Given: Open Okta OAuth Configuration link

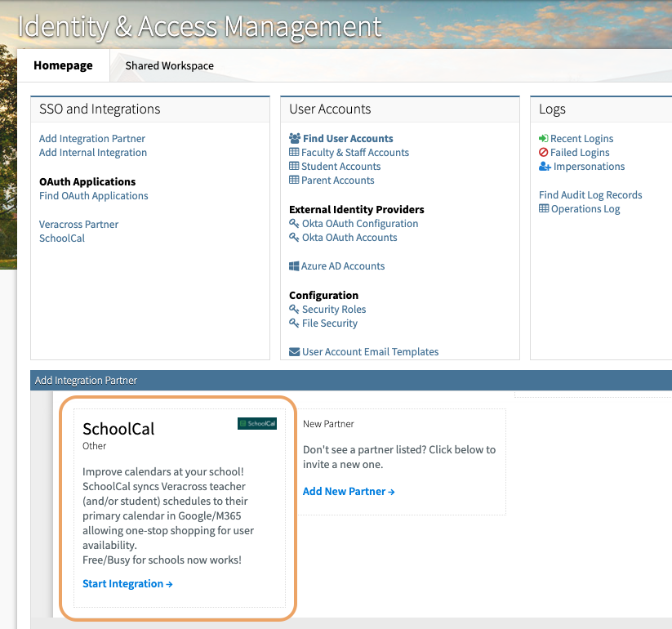Looking at the screenshot, I should click(360, 223).
